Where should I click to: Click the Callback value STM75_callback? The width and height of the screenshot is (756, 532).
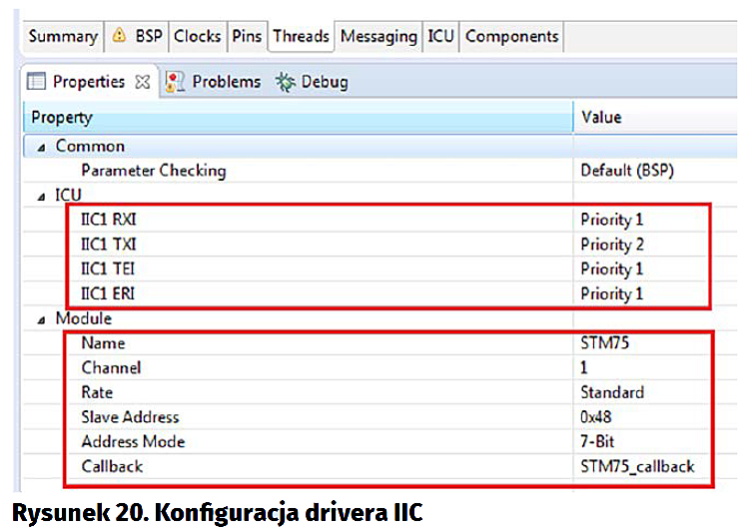(x=637, y=466)
